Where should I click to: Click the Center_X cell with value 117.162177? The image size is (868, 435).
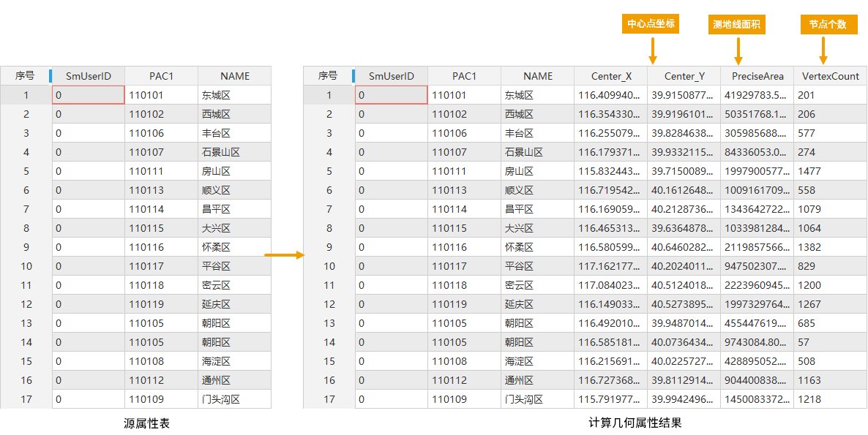point(610,266)
